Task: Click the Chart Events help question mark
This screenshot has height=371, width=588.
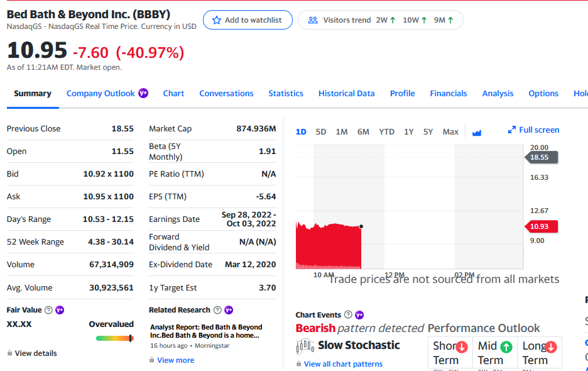Action: coord(349,314)
